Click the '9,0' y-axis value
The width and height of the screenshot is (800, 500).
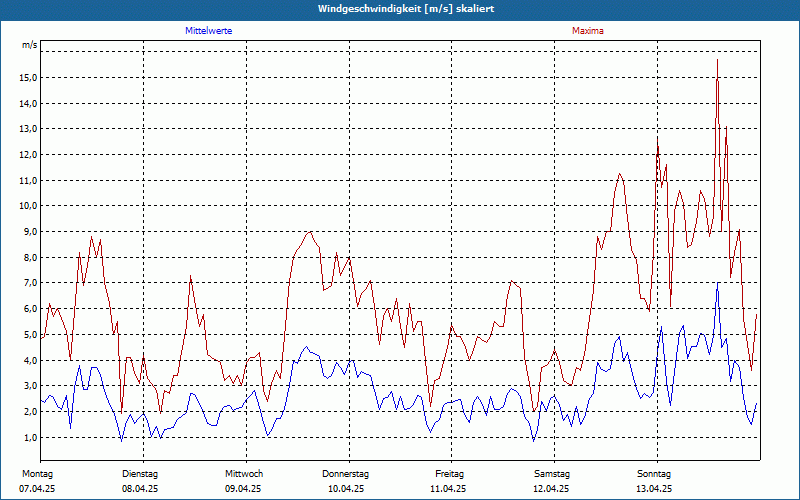point(29,232)
